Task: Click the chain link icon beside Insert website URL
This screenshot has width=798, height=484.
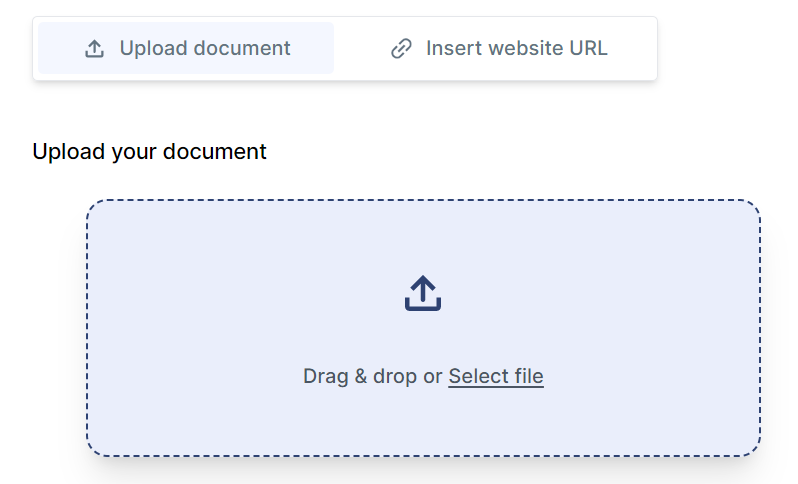Action: (x=401, y=49)
